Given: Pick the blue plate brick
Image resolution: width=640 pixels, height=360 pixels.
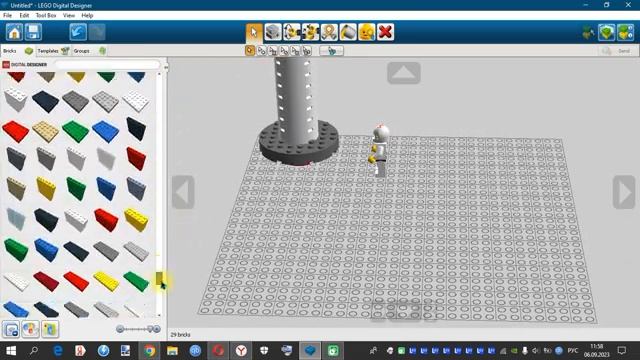Looking at the screenshot, I should 105,131.
